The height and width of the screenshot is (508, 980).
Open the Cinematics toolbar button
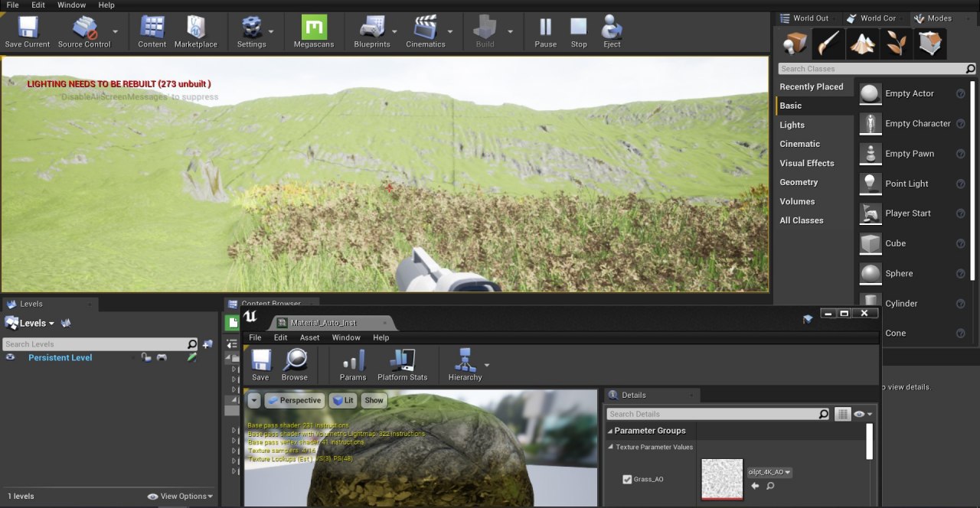coord(426,32)
